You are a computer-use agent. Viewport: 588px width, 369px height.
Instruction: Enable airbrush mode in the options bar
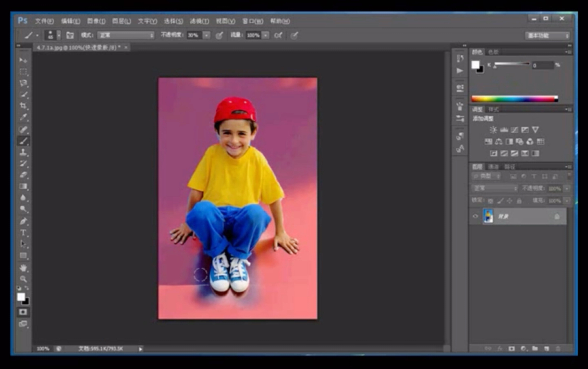[x=279, y=35]
